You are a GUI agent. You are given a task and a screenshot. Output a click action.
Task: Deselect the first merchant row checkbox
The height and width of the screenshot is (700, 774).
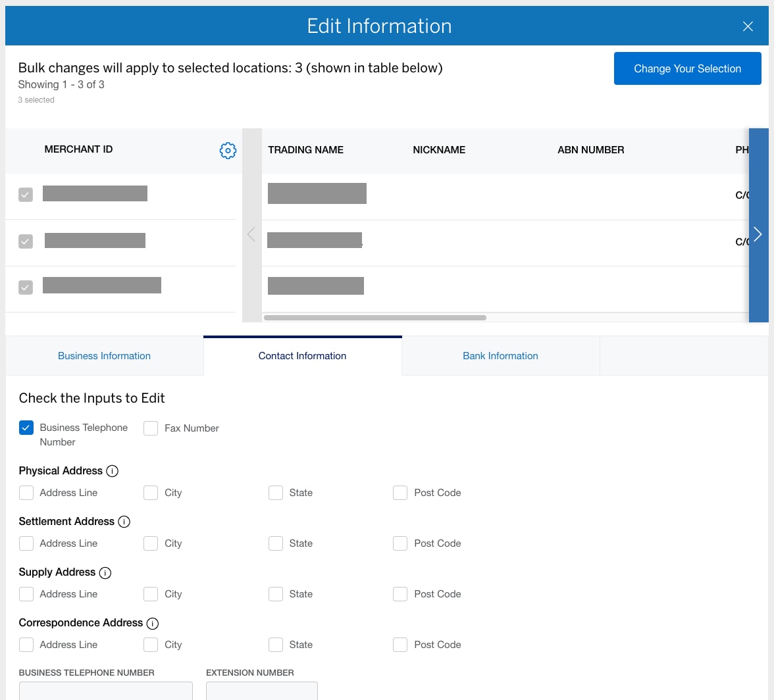point(26,194)
